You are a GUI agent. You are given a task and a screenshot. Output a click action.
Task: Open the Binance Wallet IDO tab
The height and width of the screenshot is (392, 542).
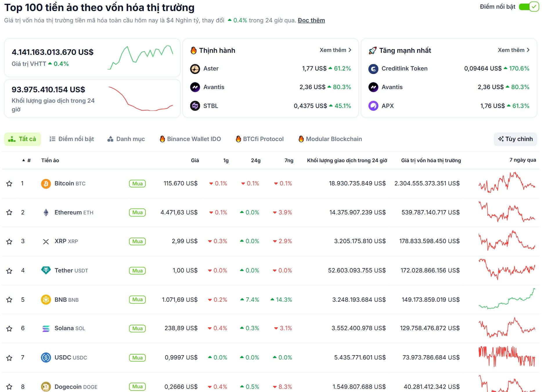point(190,139)
